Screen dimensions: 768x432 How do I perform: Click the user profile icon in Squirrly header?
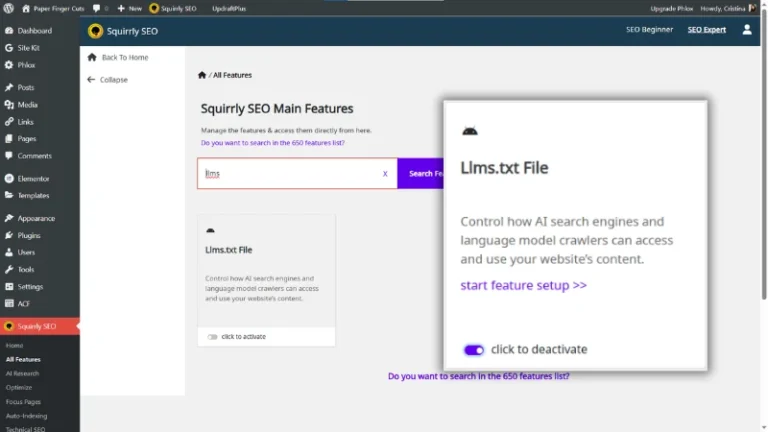pos(747,30)
